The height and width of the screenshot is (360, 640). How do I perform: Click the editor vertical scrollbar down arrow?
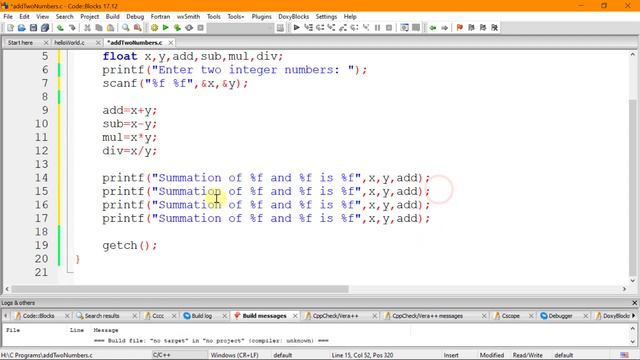633,280
